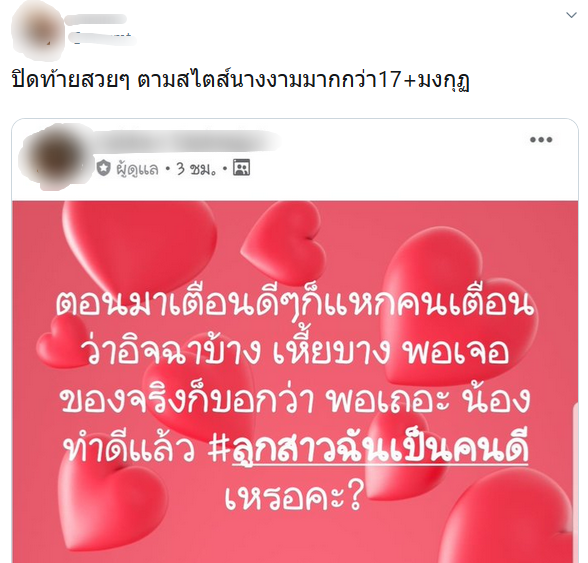Click the word 'เหรอคะ?' in image
The width and height of the screenshot is (588, 563).
294,497
